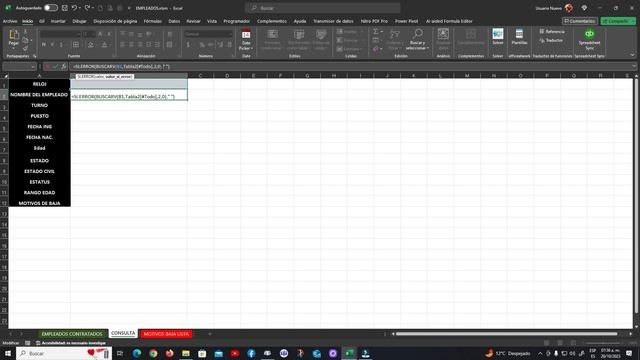Add a new sheet with plus icon
Screen dimensions: 640x360
click(210, 334)
